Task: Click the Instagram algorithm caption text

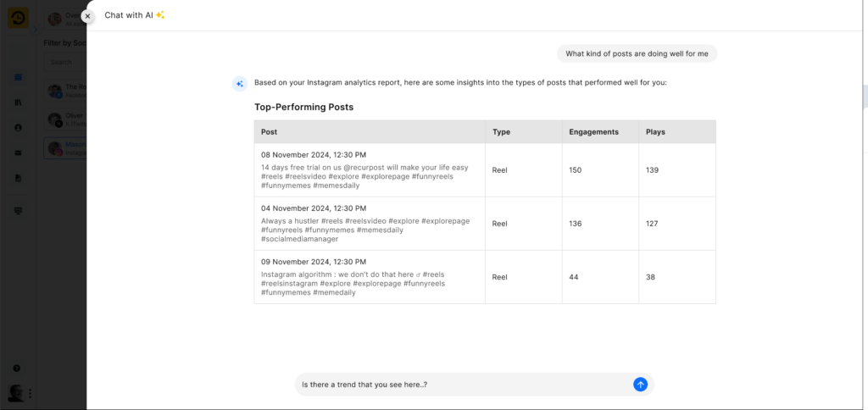Action: point(353,283)
